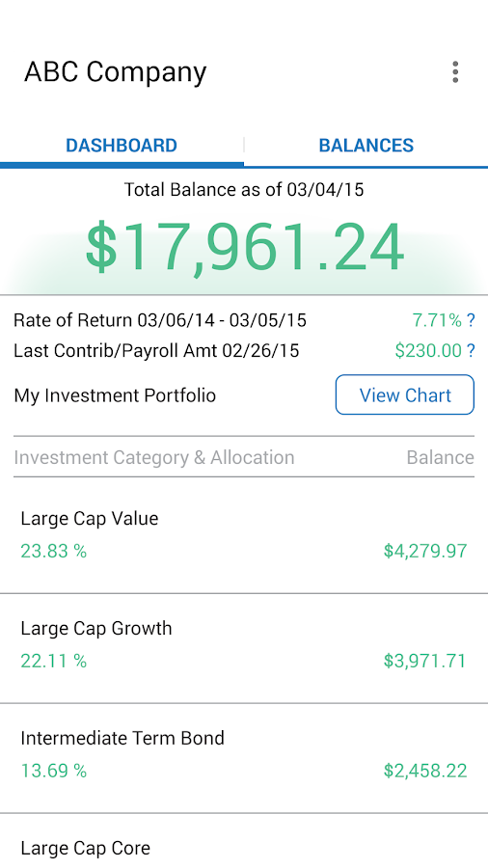Open the Large Cap Core row
The height and width of the screenshot is (868, 488).
click(244, 841)
